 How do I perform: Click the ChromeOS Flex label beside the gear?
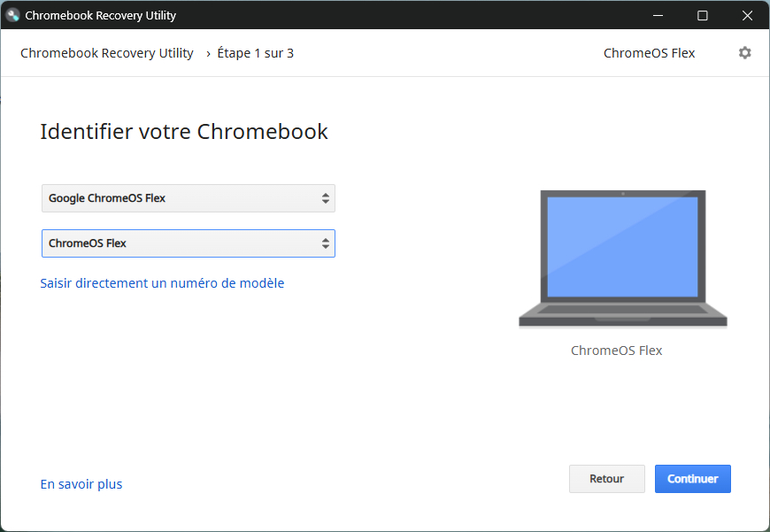pos(649,53)
